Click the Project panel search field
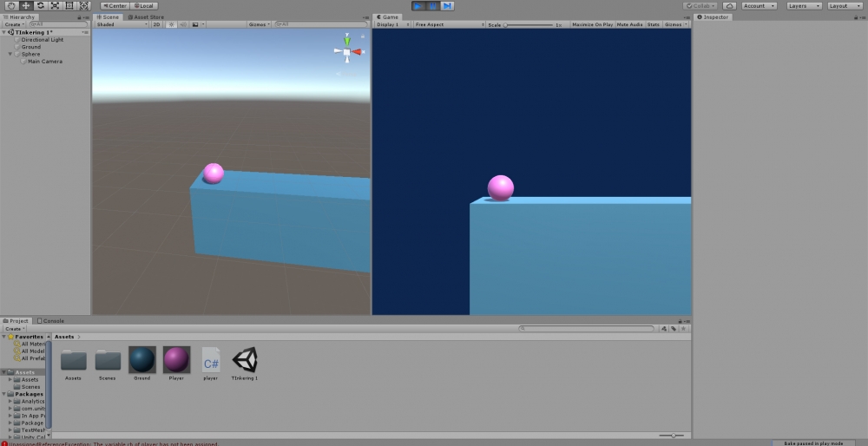868x446 pixels. (x=587, y=329)
